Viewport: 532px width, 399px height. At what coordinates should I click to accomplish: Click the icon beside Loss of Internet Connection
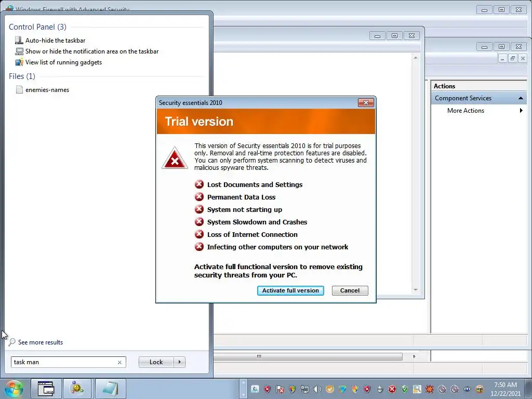[199, 234]
